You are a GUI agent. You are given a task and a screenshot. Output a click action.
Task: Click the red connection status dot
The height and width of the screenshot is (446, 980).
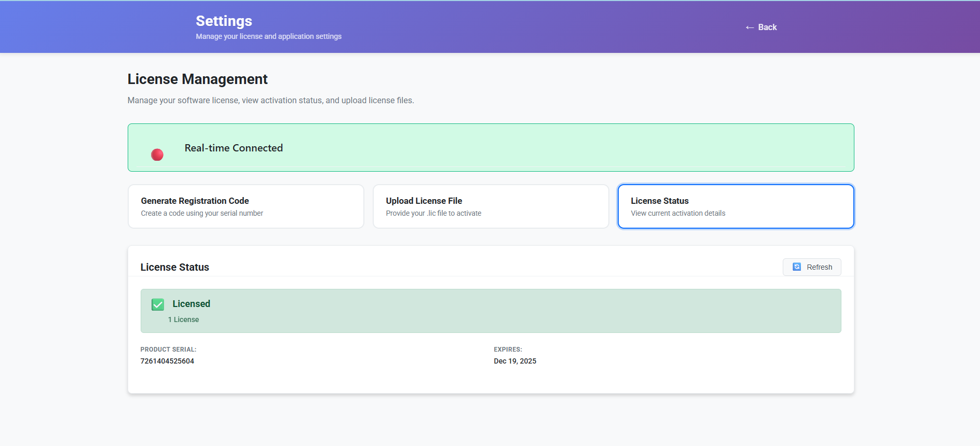(x=157, y=155)
